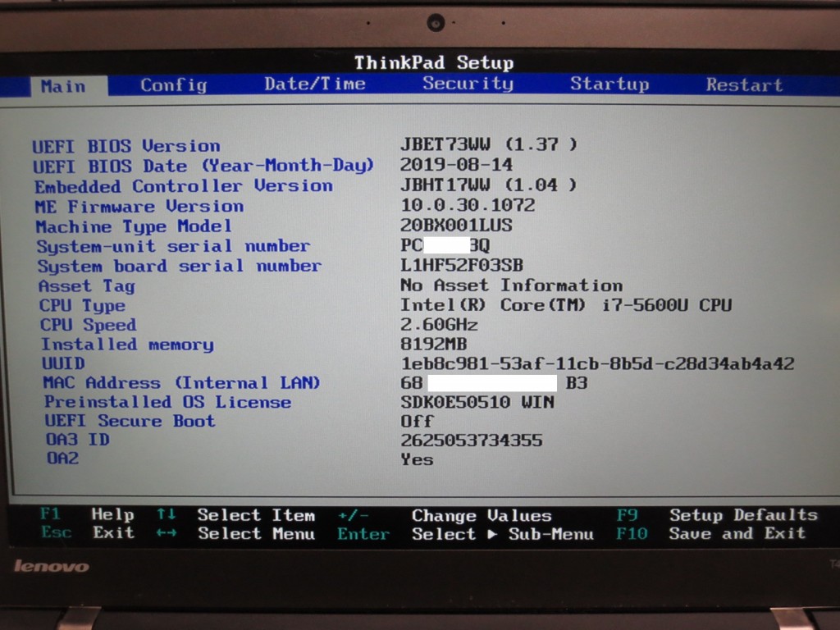Screen dimensions: 840x630
Task: Click the CPU Speed label
Action: click(x=89, y=325)
